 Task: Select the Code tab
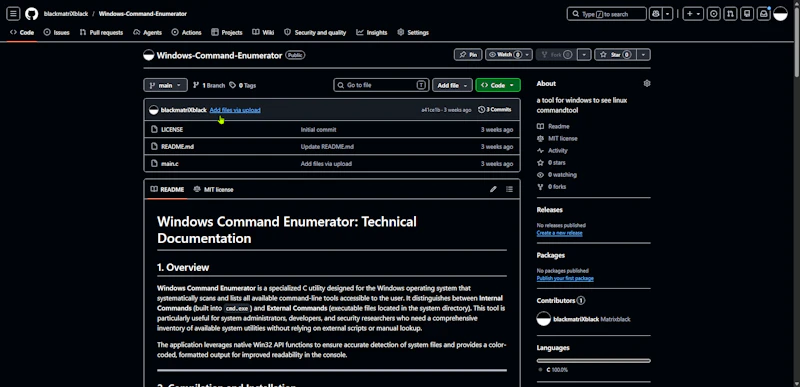(x=21, y=33)
